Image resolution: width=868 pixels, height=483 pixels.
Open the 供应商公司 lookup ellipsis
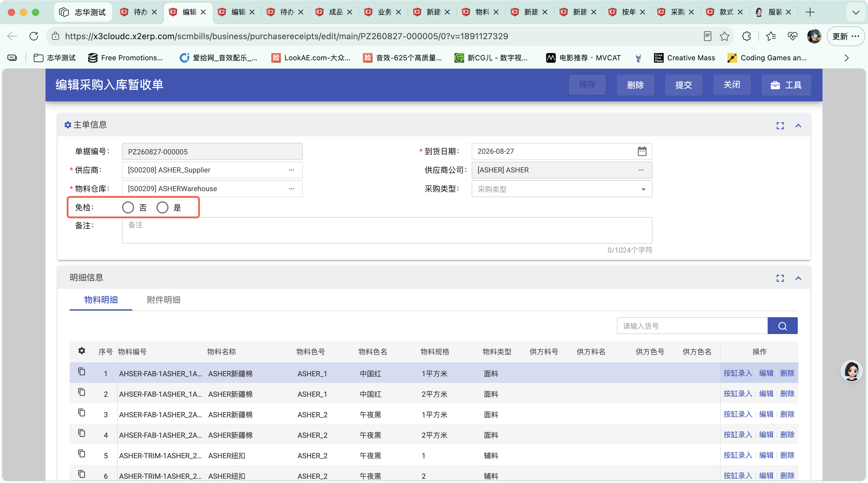[x=641, y=170]
